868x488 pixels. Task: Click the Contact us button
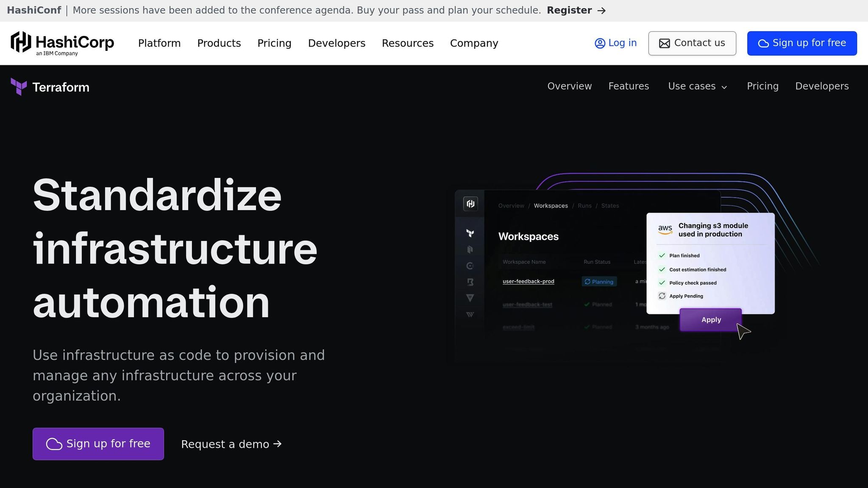[x=692, y=43]
